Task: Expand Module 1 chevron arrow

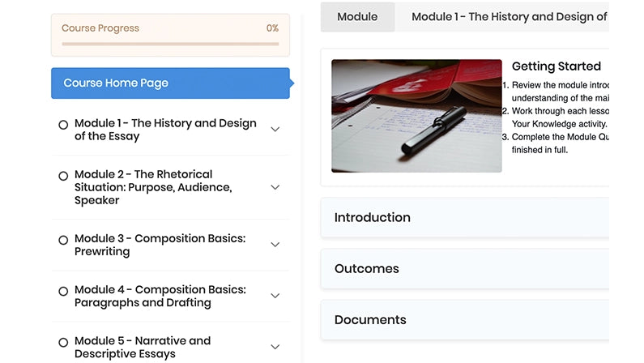Action: point(275,130)
